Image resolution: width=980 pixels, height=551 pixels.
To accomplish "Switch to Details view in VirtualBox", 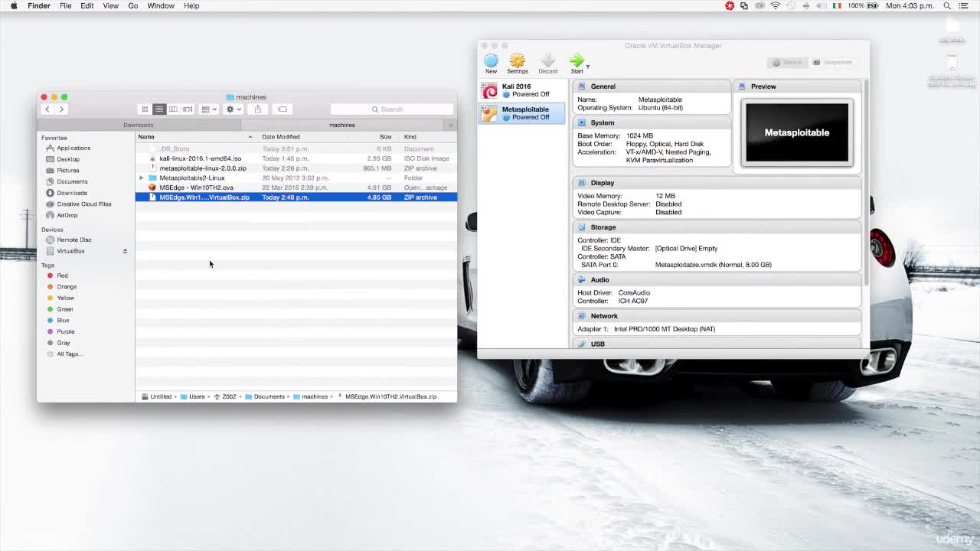I will 787,62.
